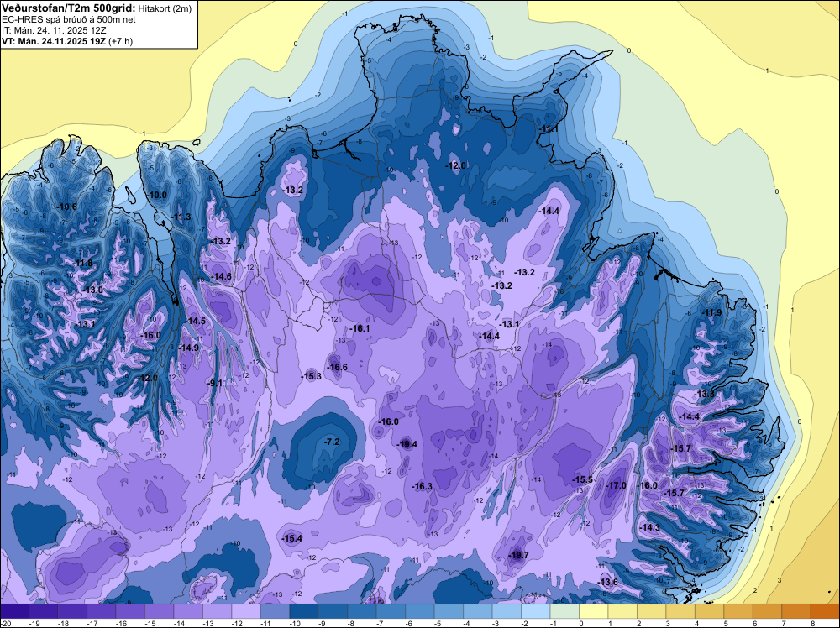Click the -15.3 temperature value on the map
Screen dimensions: 840x628
click(311, 376)
